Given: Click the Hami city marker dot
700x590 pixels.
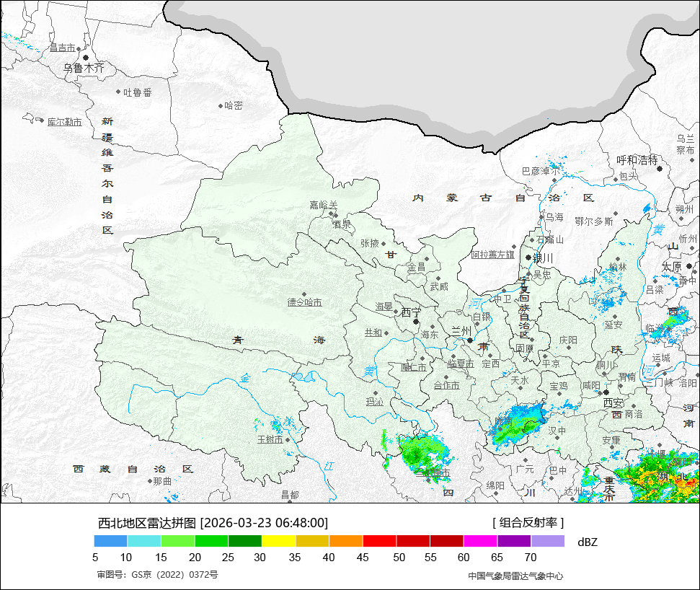Looking at the screenshot, I should (221, 106).
